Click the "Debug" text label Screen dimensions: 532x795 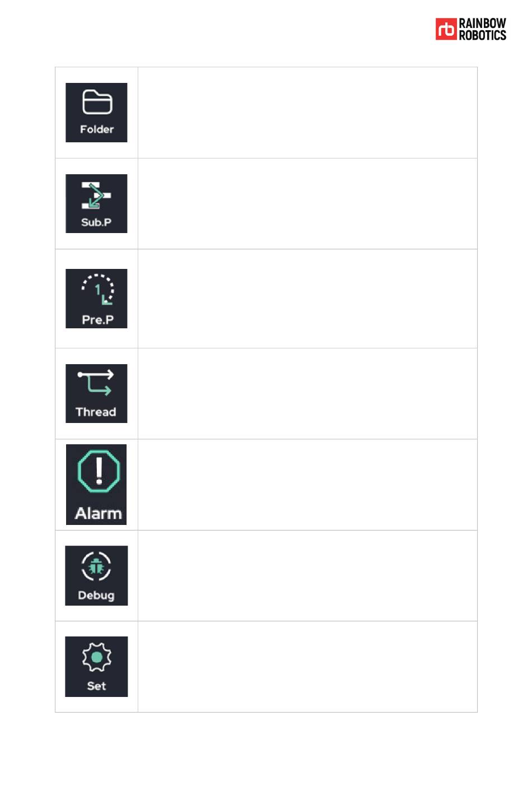[x=96, y=595]
